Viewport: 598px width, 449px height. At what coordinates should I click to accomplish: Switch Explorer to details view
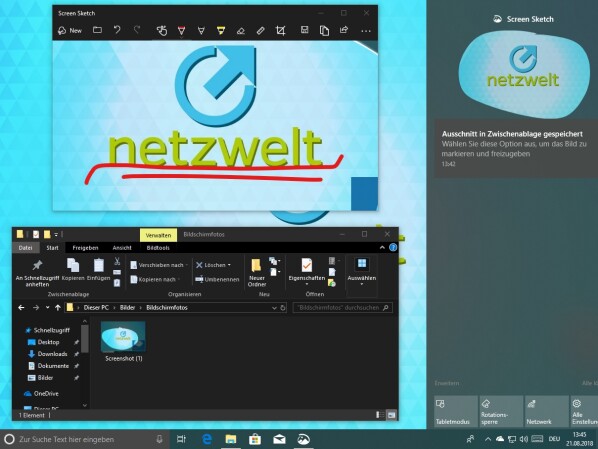pyautogui.click(x=380, y=415)
